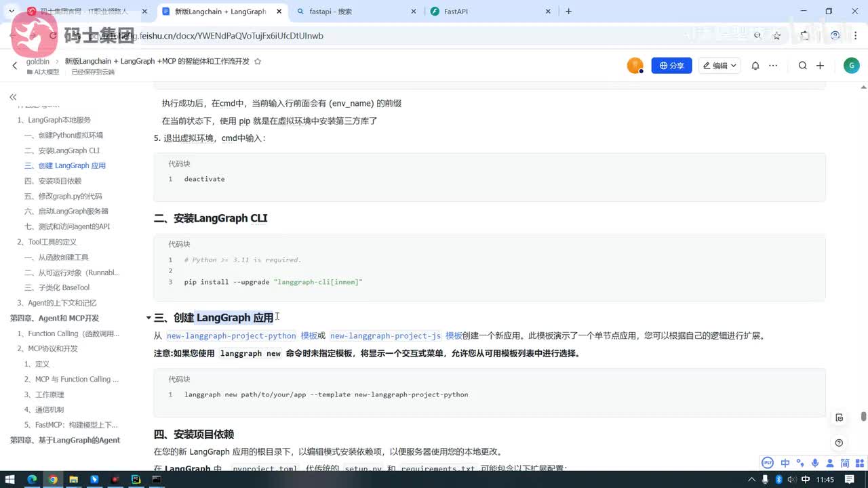Open outline heading 第四章、Agent和 MCP开发
This screenshot has width=868, height=488.
pos(54,318)
